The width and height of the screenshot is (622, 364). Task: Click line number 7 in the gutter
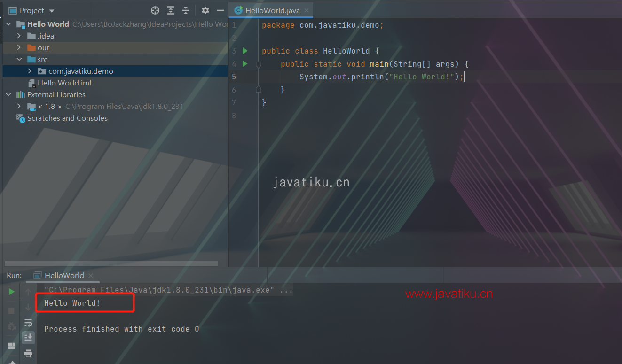[234, 102]
